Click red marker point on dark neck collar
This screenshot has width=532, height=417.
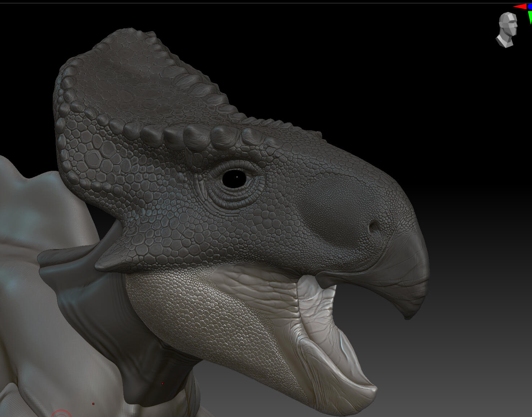pos(162,383)
